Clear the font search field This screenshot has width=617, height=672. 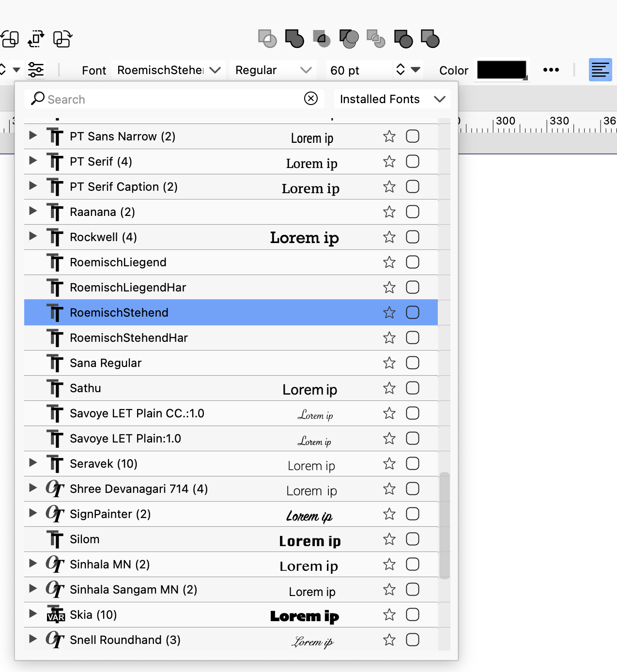311,99
